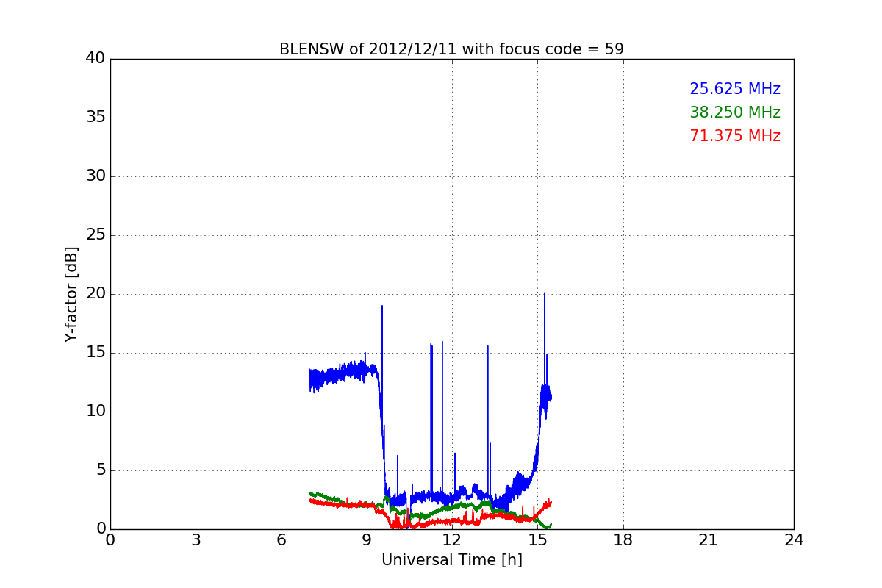Click the y-axis tick label 20

[x=96, y=294]
